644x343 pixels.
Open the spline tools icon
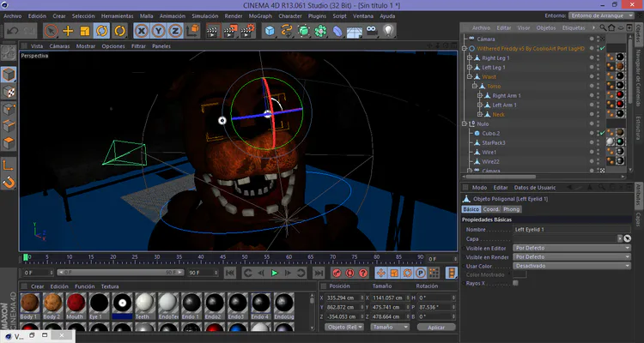pyautogui.click(x=286, y=31)
